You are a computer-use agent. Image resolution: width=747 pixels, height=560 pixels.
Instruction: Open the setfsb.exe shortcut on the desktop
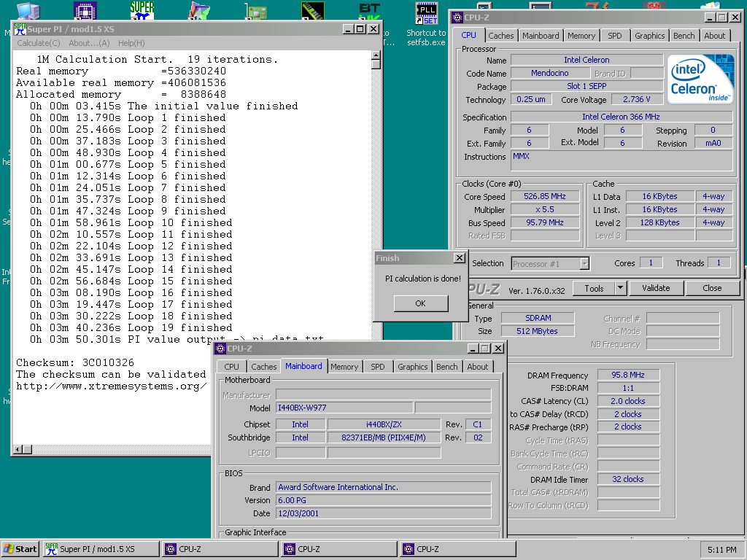tap(426, 24)
